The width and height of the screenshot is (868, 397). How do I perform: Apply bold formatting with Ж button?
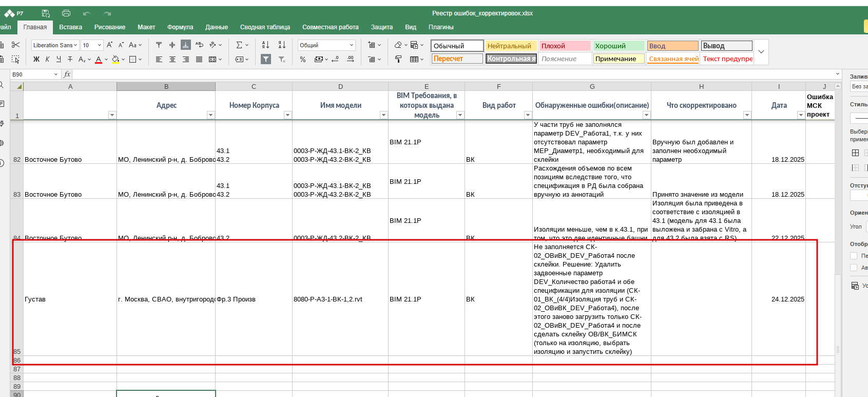tap(36, 60)
